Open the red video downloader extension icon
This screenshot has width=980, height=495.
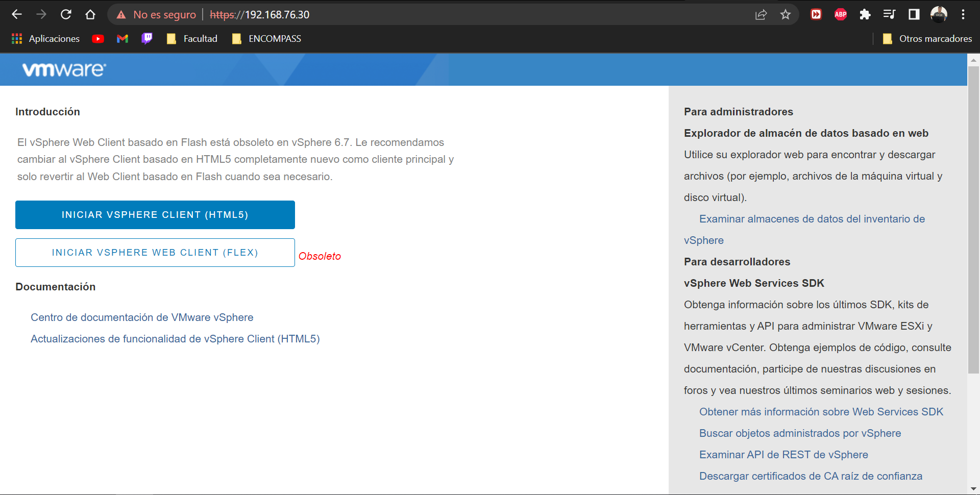[816, 14]
